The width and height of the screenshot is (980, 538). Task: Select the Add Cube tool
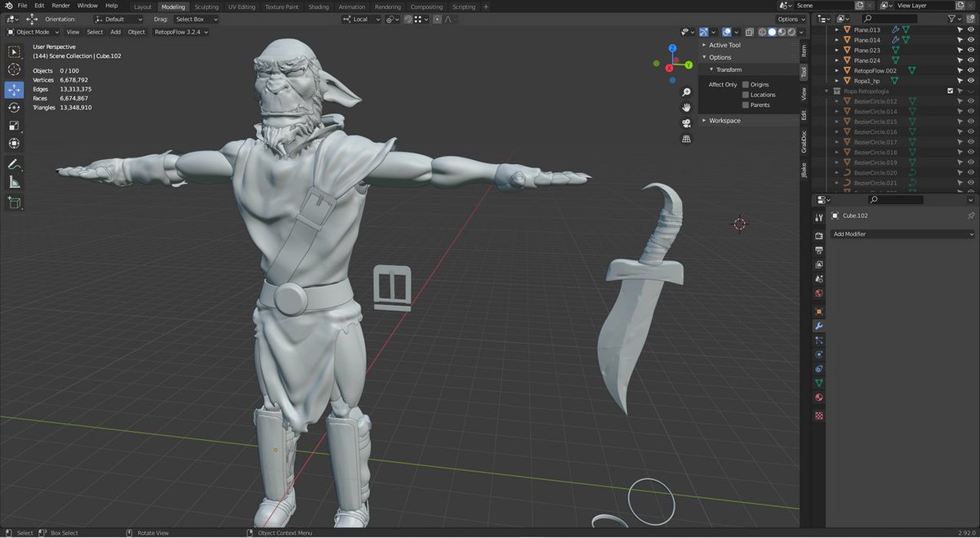14,202
